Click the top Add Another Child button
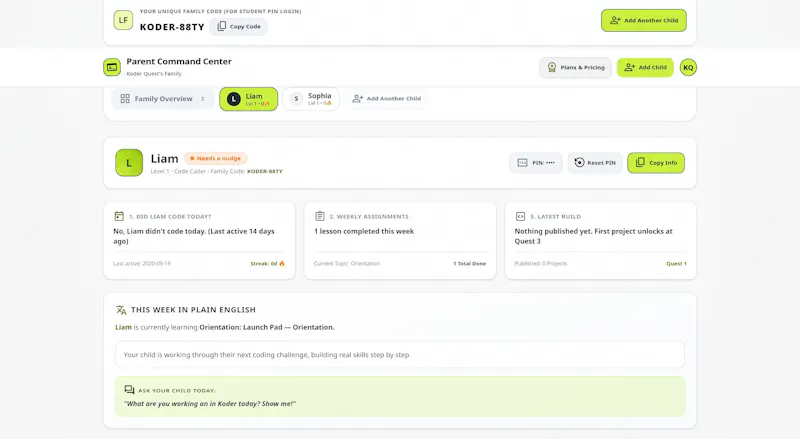 point(643,20)
